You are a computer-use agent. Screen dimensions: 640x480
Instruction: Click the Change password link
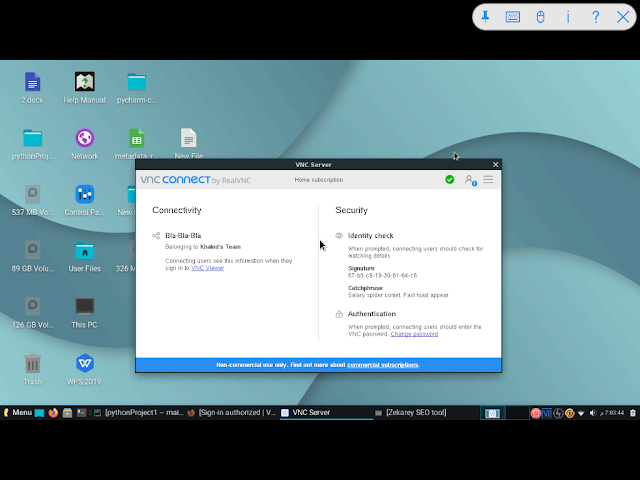[x=414, y=334]
